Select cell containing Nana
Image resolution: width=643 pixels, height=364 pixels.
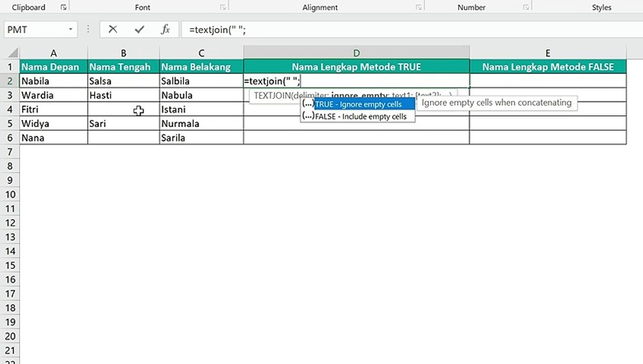[x=54, y=138]
